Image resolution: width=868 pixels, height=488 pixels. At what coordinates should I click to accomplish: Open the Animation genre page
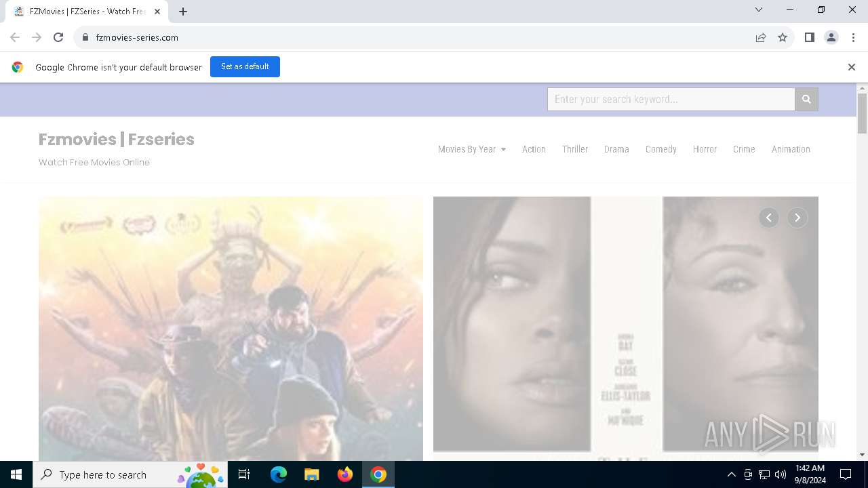tap(791, 149)
